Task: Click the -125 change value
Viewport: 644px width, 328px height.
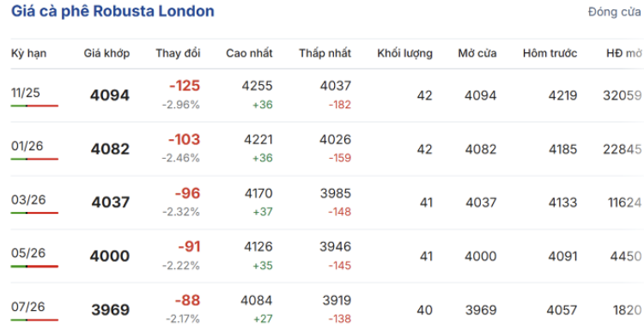Action: coord(185,86)
